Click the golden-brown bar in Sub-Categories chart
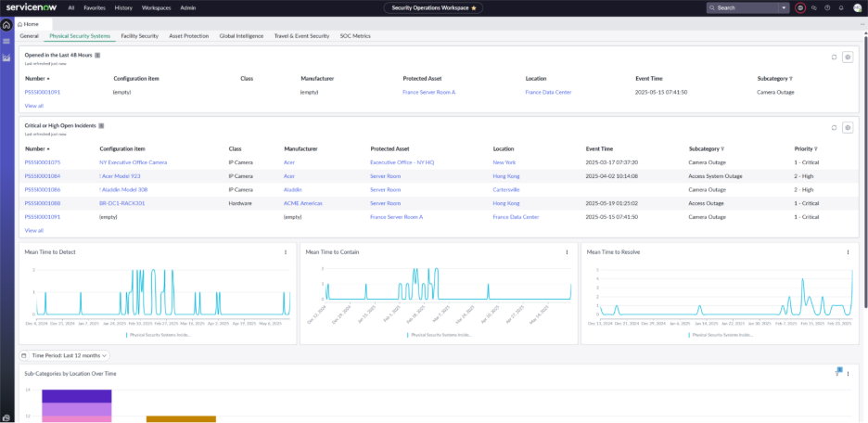The image size is (868, 423). click(181, 419)
